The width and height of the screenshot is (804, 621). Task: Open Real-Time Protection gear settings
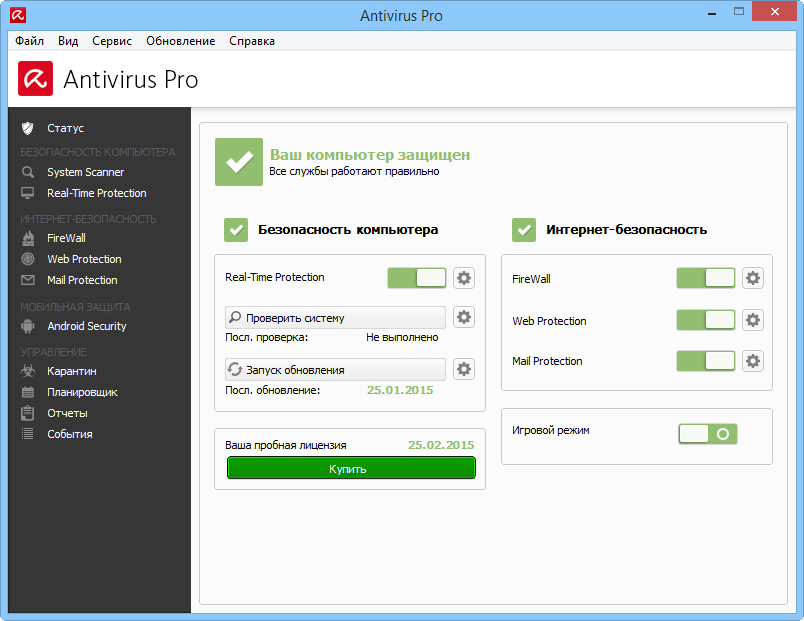463,277
